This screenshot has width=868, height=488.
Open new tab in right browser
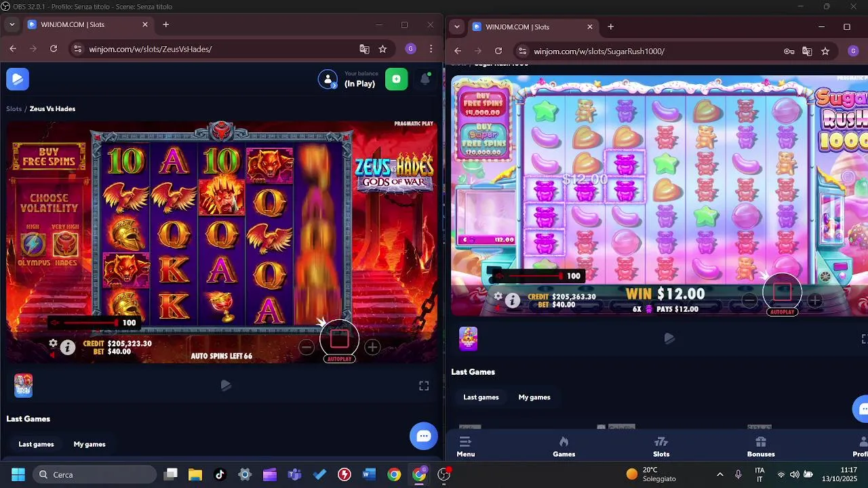610,27
